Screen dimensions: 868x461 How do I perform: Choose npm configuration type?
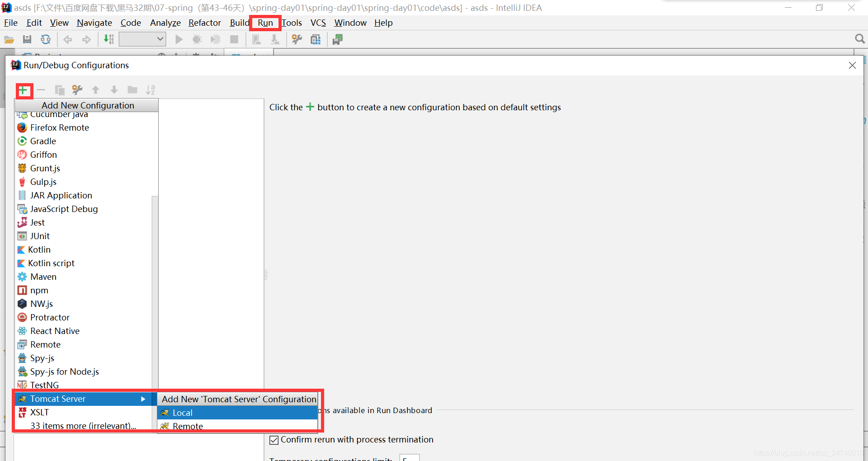pyautogui.click(x=83, y=290)
